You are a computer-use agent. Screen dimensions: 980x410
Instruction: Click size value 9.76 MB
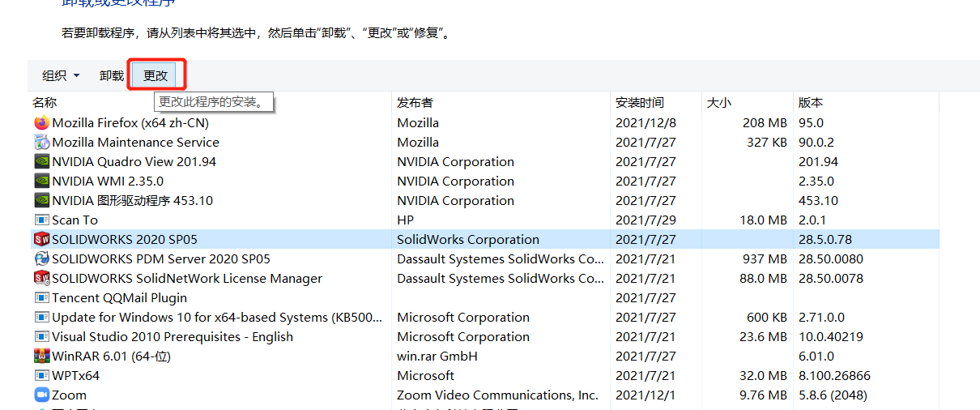[x=763, y=395]
